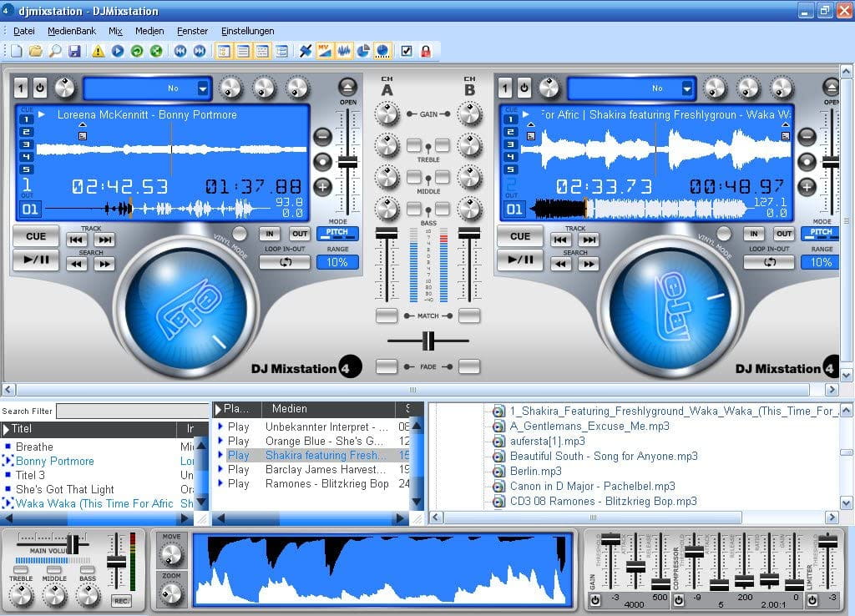This screenshot has height=616, width=855.
Task: Open the Einstellungen menu
Action: [x=248, y=30]
